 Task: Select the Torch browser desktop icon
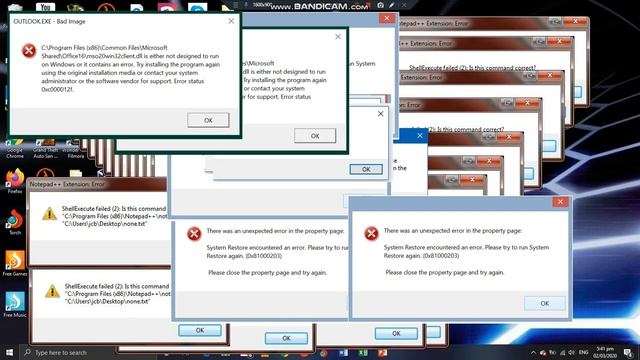point(15,222)
